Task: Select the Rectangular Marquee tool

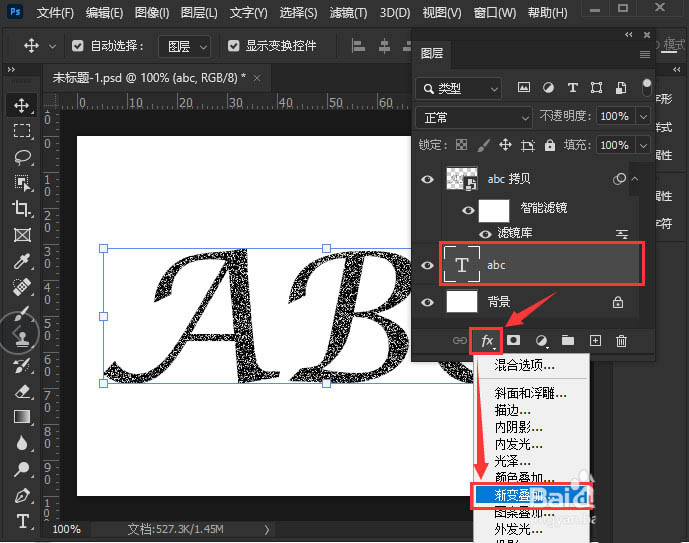Action: click(22, 131)
